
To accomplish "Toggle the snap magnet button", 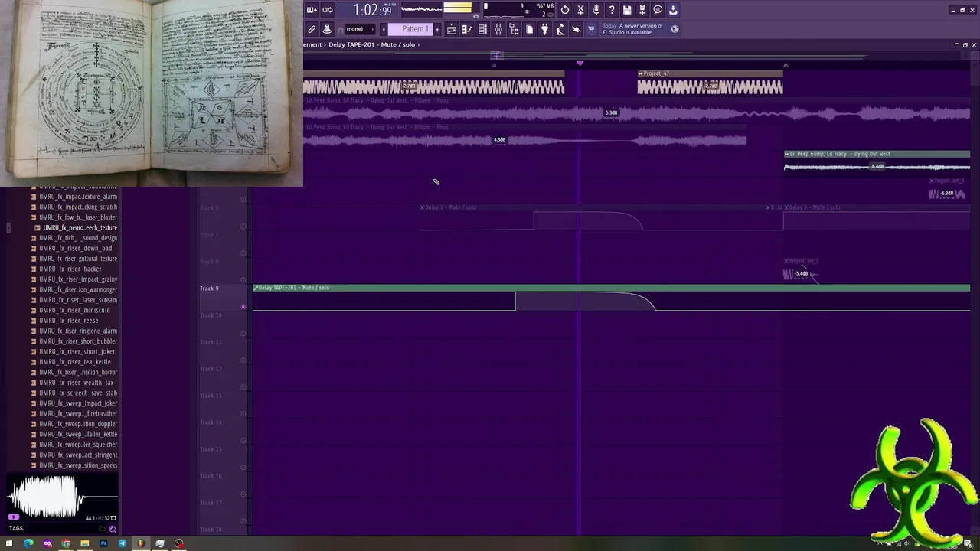I will [x=340, y=29].
